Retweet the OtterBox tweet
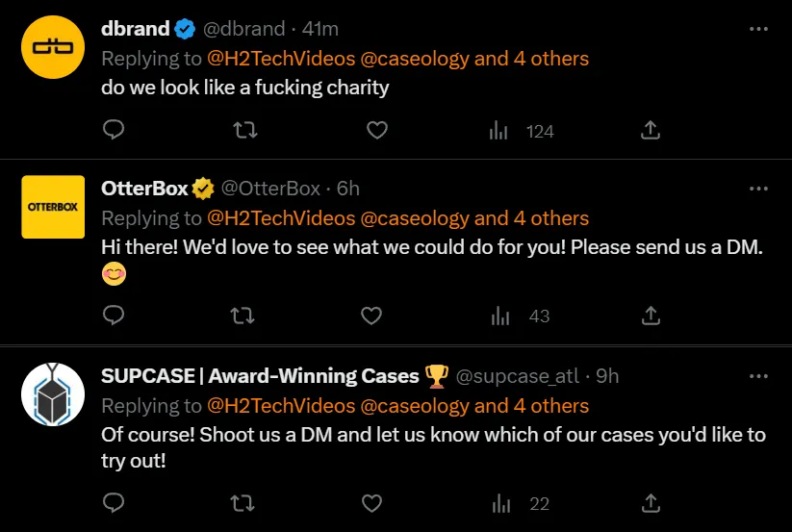792x532 pixels. coord(245,315)
